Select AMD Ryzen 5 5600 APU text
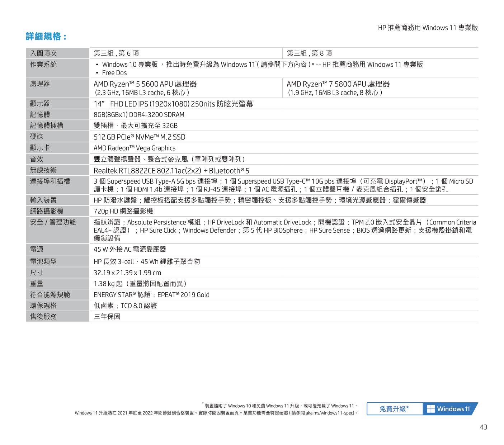 point(145,84)
